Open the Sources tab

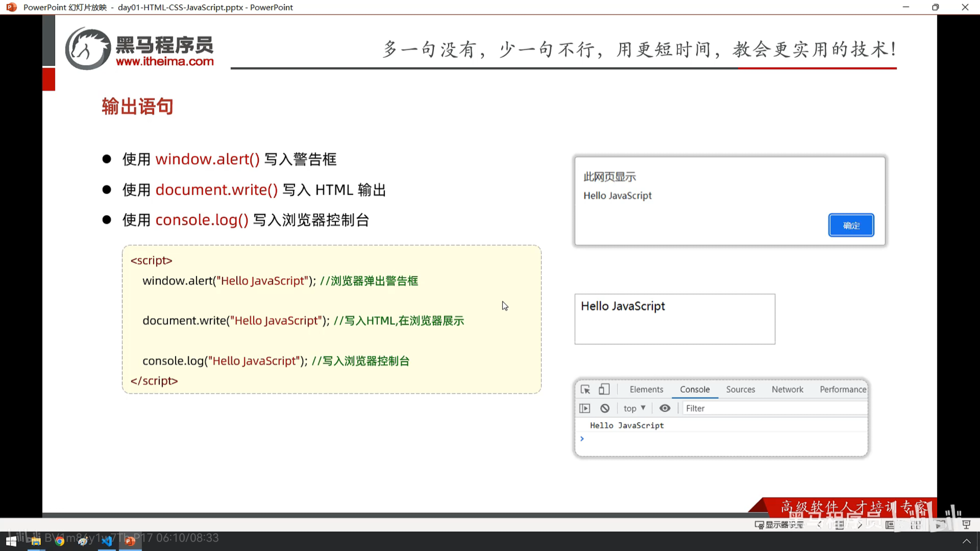(741, 389)
